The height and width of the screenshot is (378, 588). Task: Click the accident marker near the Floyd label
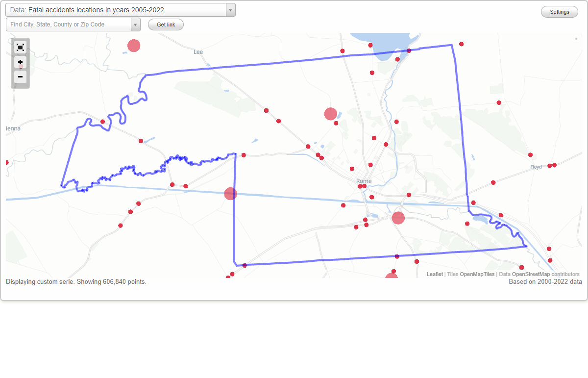click(551, 165)
